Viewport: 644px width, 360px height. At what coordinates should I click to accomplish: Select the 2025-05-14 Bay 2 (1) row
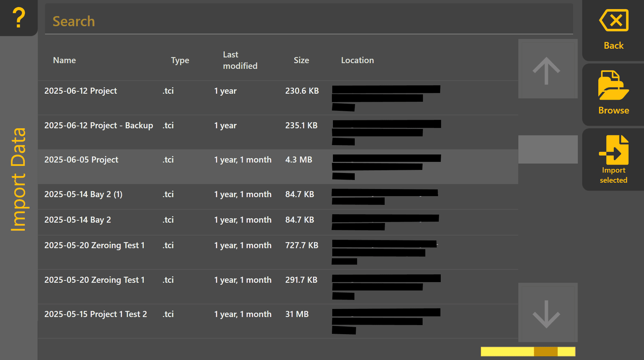(x=278, y=197)
